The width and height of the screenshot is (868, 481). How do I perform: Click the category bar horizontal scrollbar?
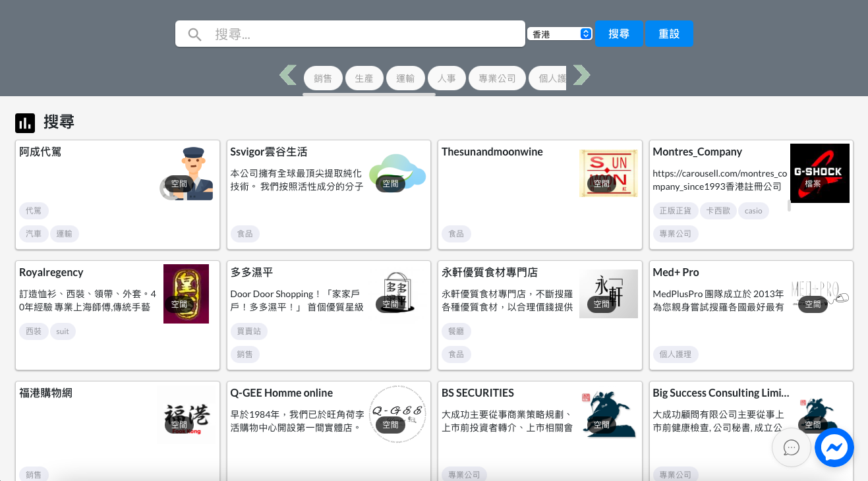click(x=369, y=95)
